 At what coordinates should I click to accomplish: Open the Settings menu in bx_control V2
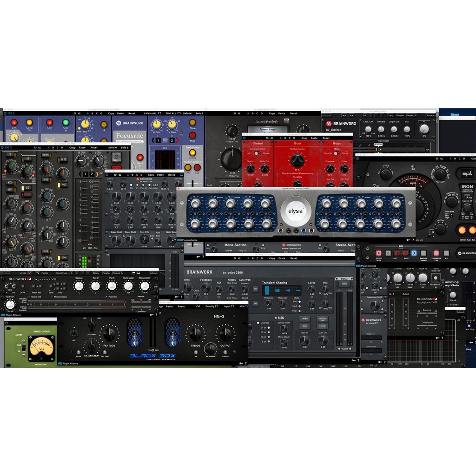63,273
